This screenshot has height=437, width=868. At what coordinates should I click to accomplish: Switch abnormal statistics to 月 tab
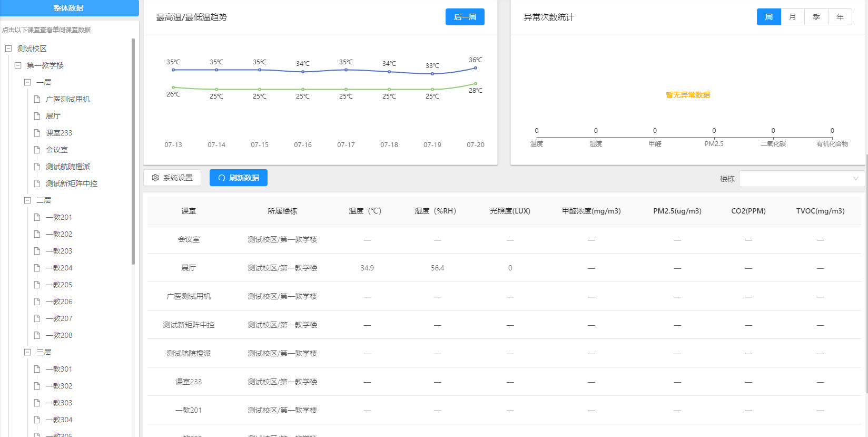click(x=793, y=17)
